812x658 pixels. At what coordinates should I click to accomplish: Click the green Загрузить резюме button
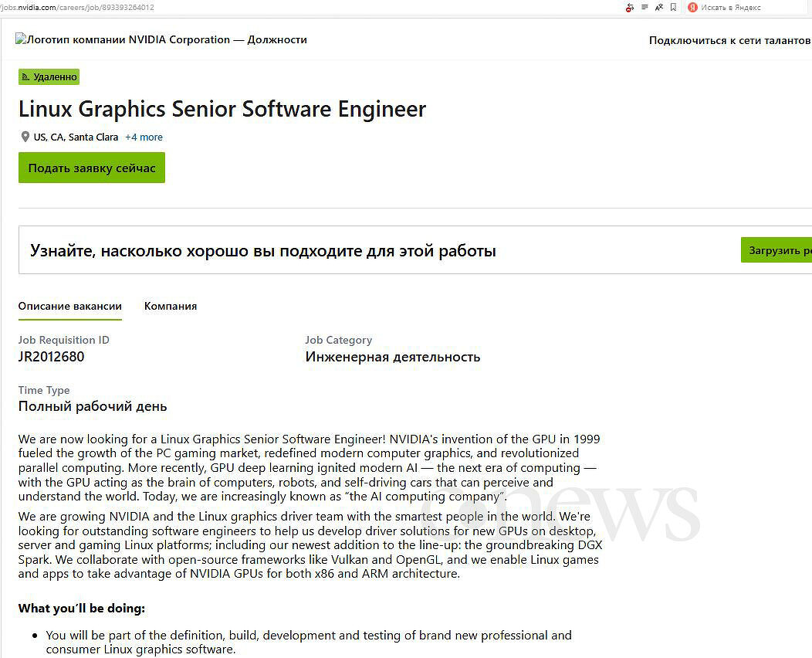click(x=777, y=250)
